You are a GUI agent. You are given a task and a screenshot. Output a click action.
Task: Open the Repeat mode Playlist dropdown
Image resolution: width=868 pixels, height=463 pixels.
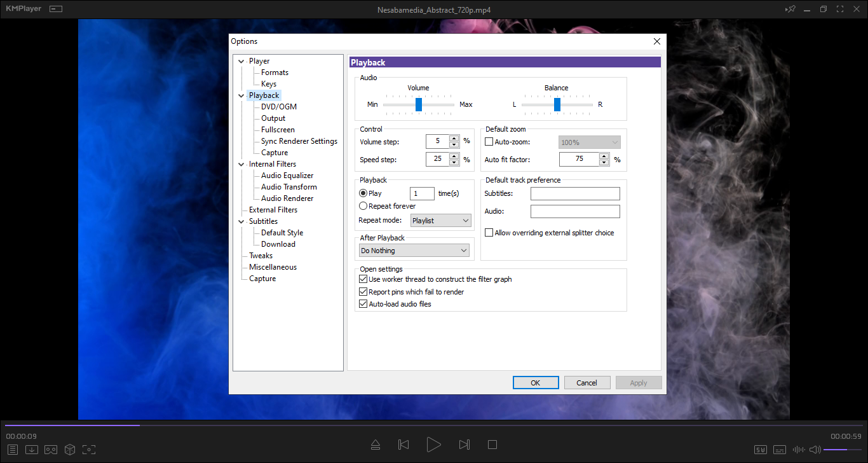[x=440, y=221]
